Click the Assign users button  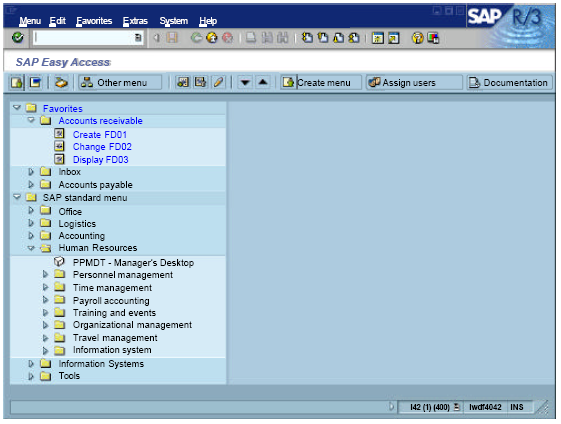[x=414, y=83]
